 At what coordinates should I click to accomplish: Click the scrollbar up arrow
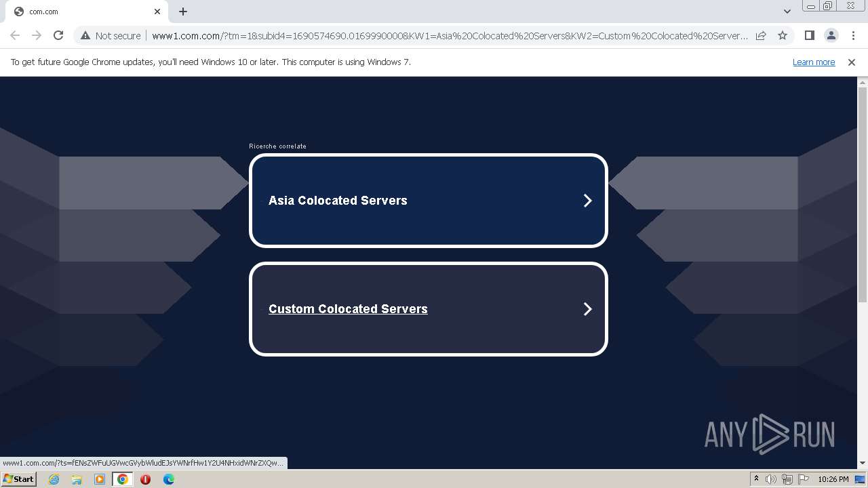coord(863,82)
